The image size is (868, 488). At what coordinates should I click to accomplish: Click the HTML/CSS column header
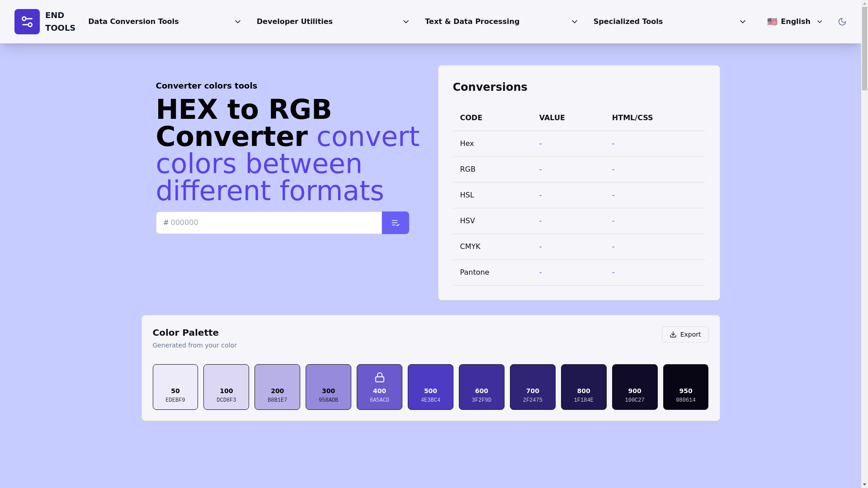632,118
